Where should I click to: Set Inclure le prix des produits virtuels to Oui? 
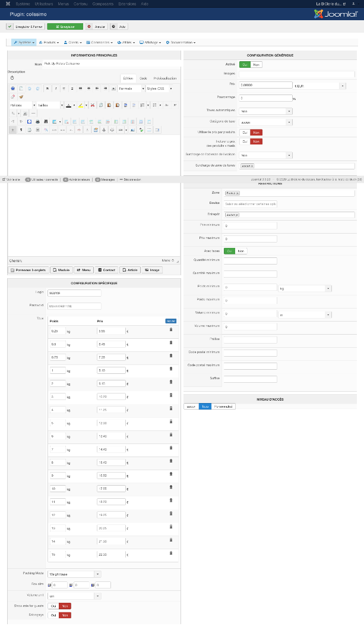(x=245, y=141)
